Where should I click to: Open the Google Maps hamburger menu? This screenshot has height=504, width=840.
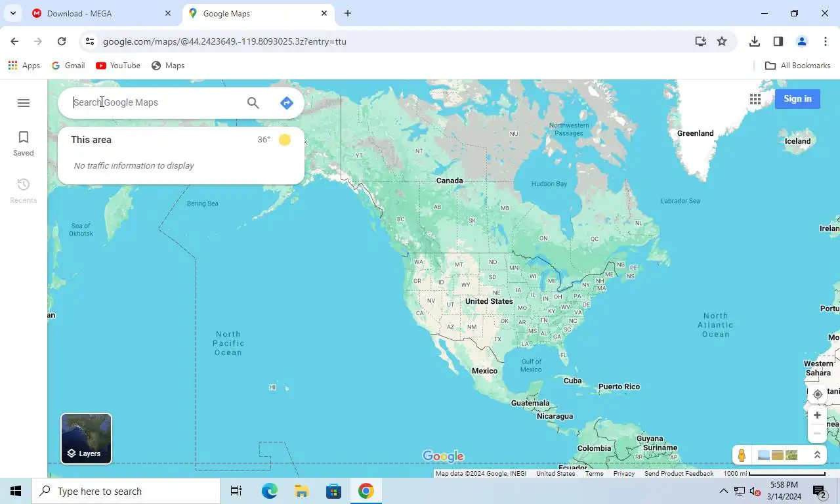tap(24, 102)
